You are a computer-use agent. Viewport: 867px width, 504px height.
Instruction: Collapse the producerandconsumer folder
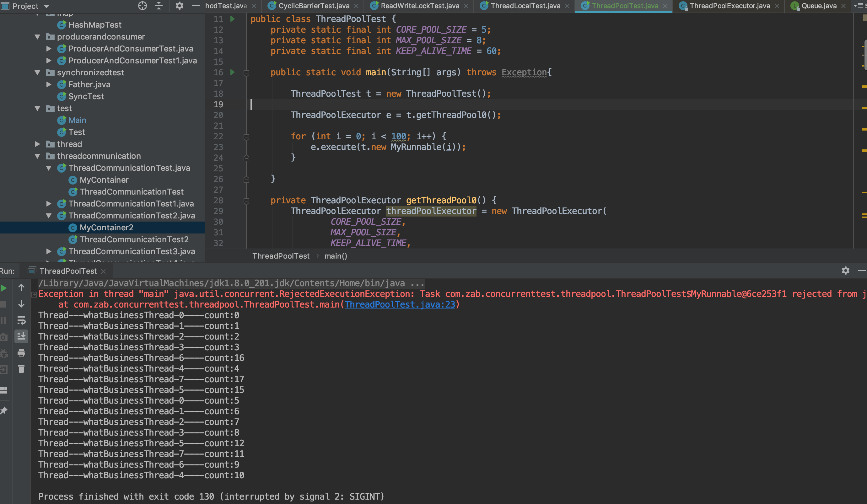pyautogui.click(x=37, y=37)
